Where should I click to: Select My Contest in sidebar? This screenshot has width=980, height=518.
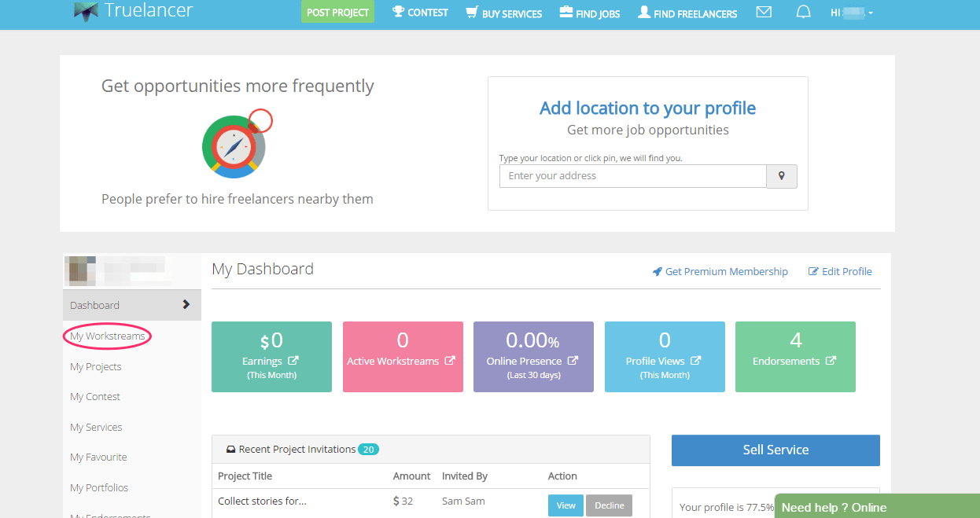(95, 397)
